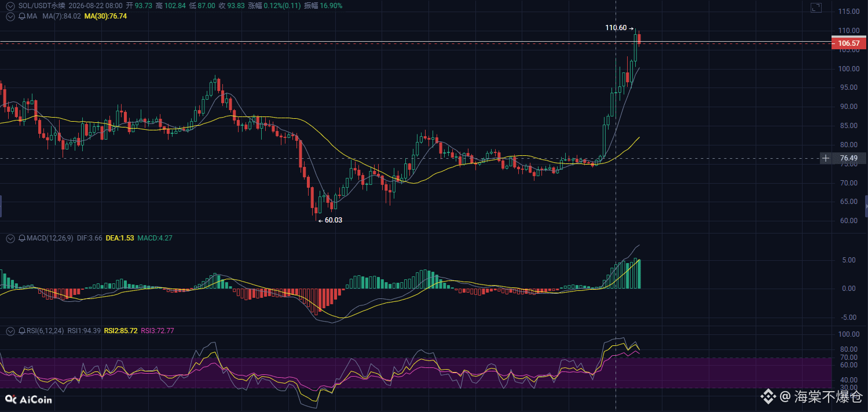This screenshot has width=868, height=412.
Task: Click the crosshair price label 76.49
Action: click(x=848, y=158)
